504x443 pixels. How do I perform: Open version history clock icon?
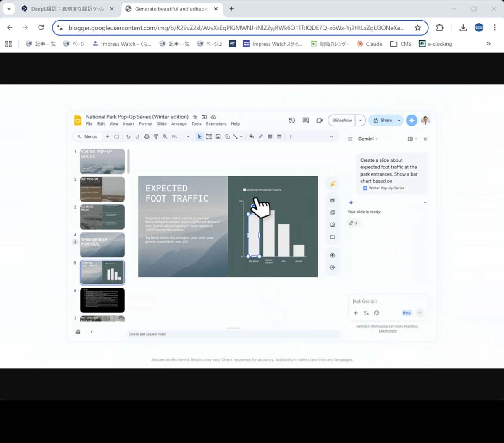pos(292,120)
